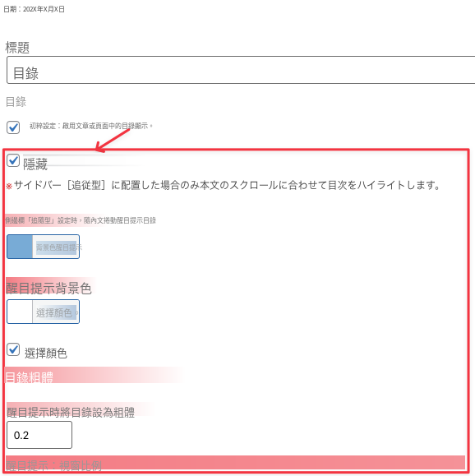
Task: Click the 標題 input field containing 目錄
Action: [241, 70]
